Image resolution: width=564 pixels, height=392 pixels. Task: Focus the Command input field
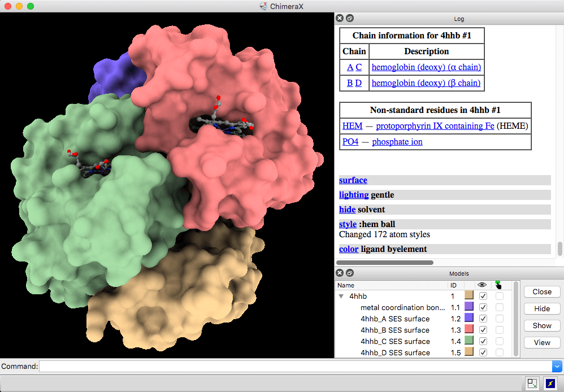[x=295, y=367]
